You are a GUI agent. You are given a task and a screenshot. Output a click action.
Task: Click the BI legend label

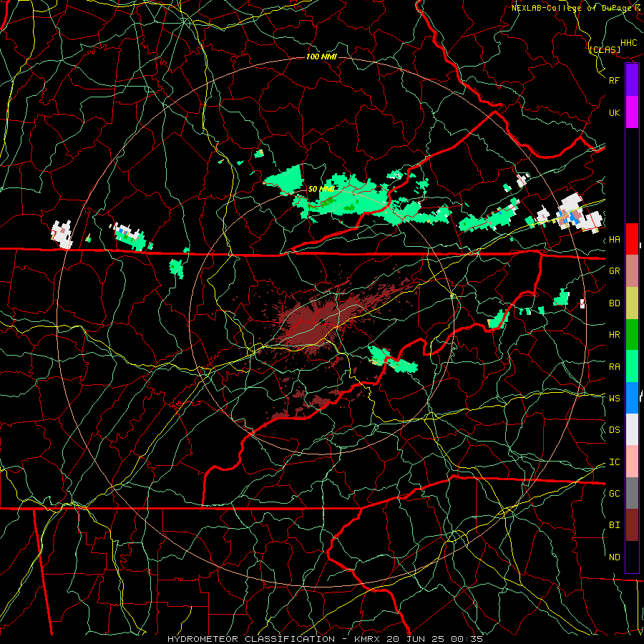coord(614,525)
